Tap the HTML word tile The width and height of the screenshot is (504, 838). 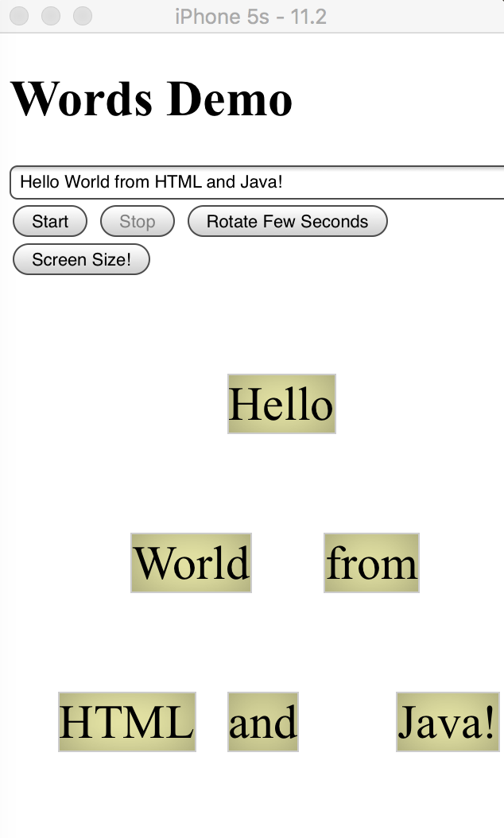[x=127, y=722]
